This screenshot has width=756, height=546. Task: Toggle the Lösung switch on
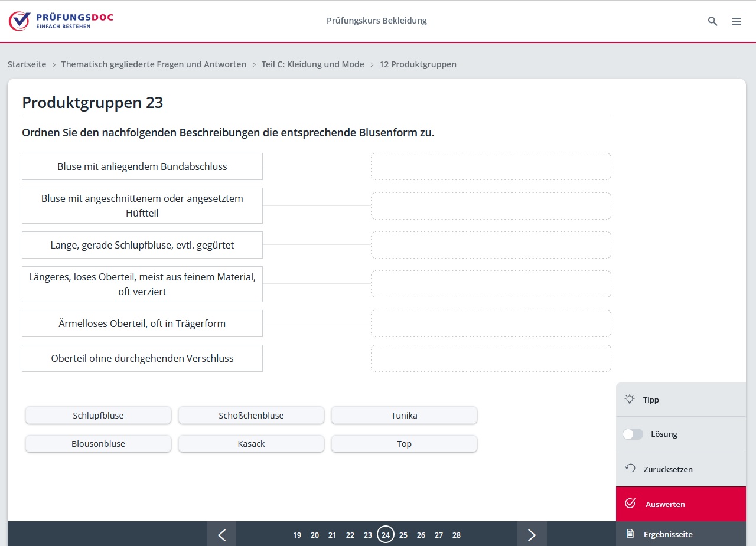point(633,434)
